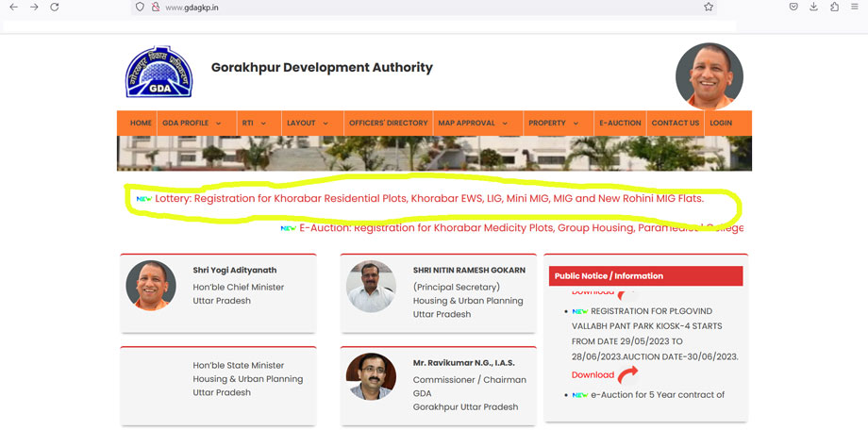This screenshot has width=868, height=430.
Task: Expand the MAP APPROVAL dropdown chevron
Action: pyautogui.click(x=505, y=124)
